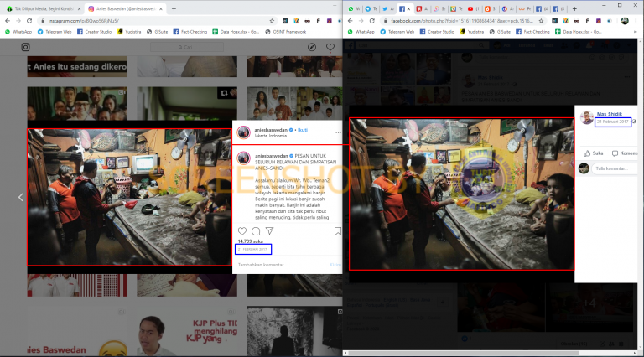
Task: Click the Ikuti follow link next to aniesbaswedan
Action: point(303,130)
